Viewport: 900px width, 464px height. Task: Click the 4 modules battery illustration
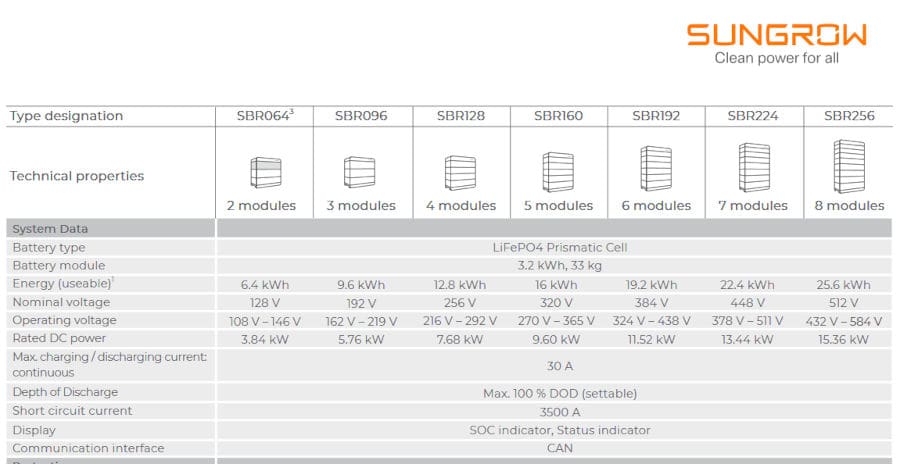[460, 172]
